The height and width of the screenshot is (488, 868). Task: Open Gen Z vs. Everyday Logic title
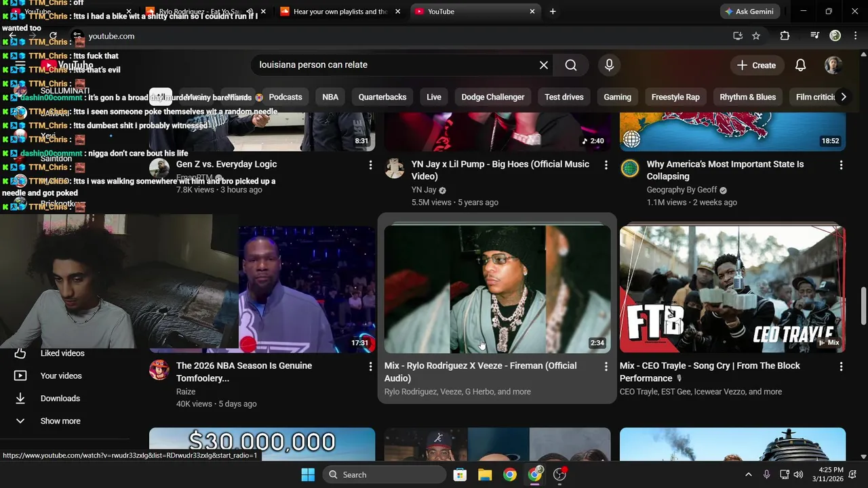click(226, 164)
